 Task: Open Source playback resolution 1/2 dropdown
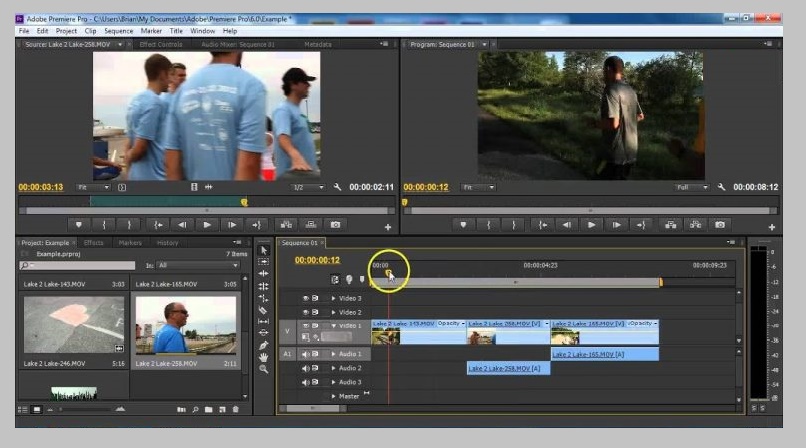(x=307, y=188)
